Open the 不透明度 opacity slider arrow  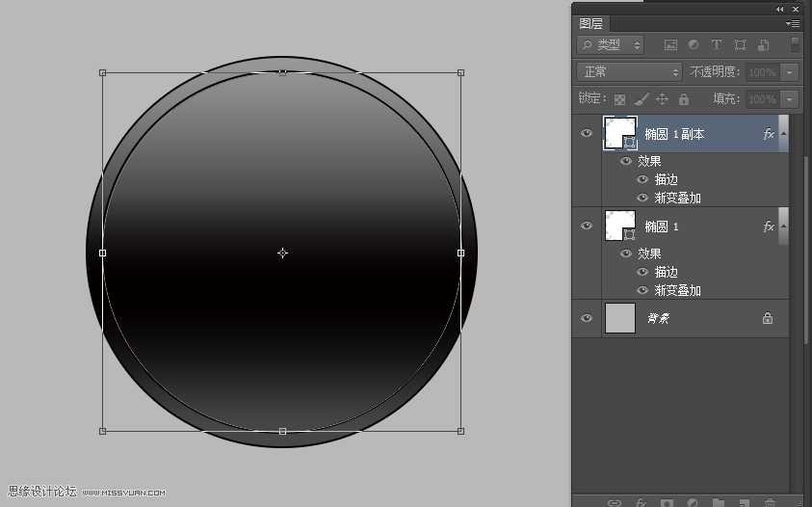coord(790,72)
